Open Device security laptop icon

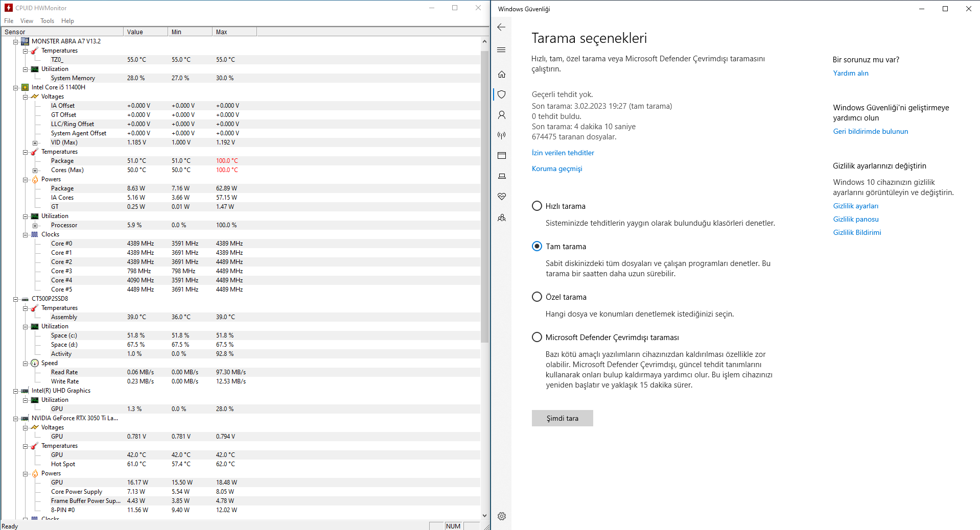(x=502, y=176)
